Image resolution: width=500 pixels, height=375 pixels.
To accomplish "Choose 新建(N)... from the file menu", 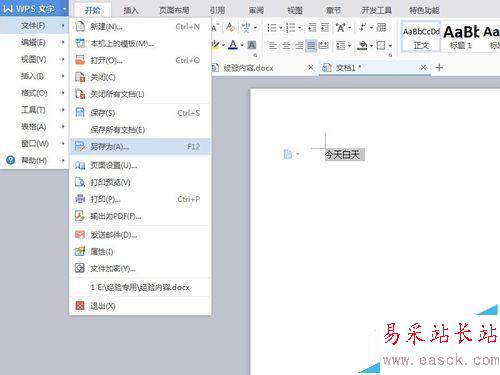I will pyautogui.click(x=140, y=27).
